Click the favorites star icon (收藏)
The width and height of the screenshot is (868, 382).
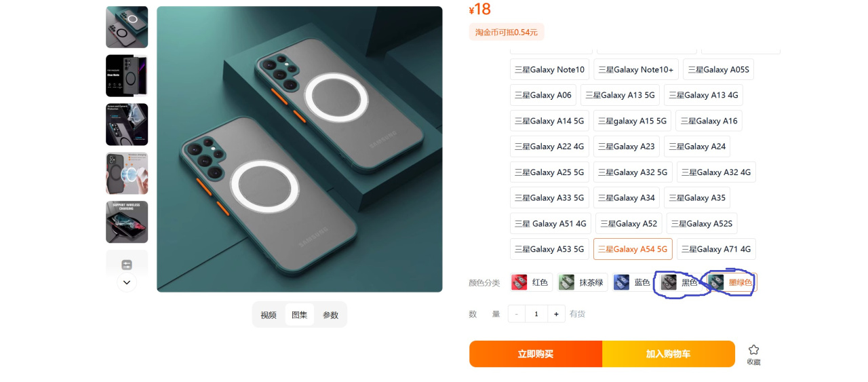click(x=753, y=354)
